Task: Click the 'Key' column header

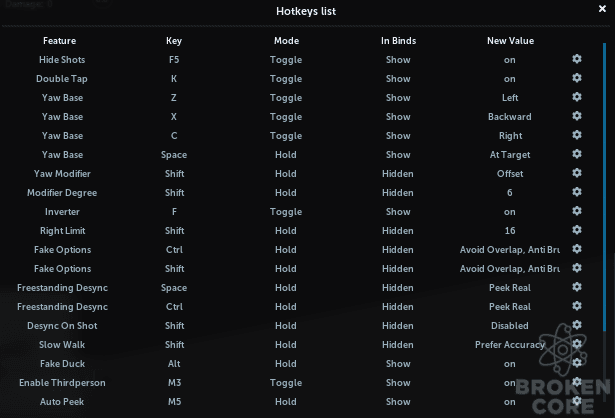Action: (x=174, y=41)
